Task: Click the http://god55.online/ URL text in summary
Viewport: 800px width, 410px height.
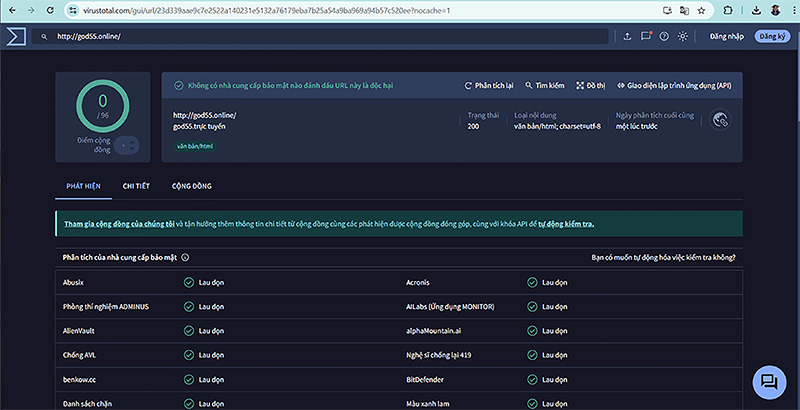Action: [205, 115]
